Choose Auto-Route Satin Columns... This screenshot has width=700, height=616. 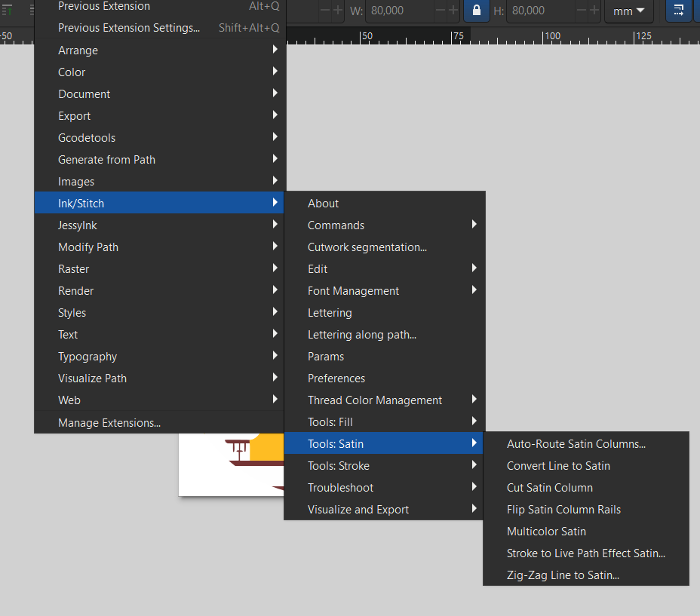point(586,444)
